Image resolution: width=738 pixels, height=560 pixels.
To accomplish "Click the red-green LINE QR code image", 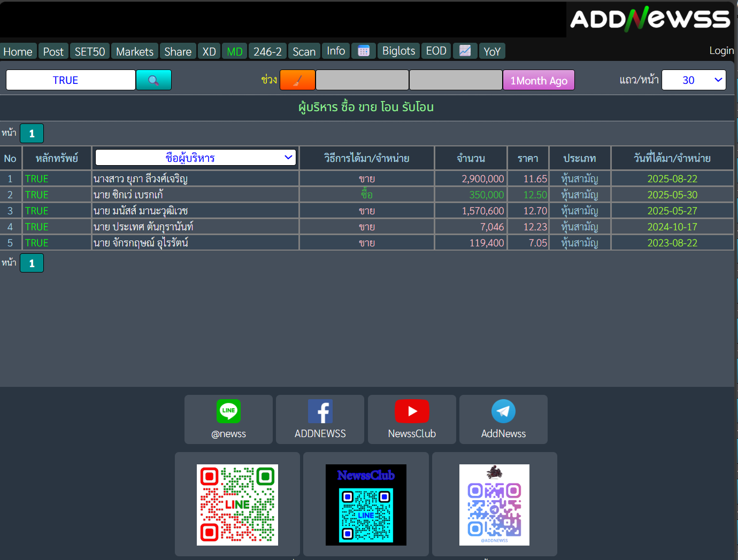I will [237, 505].
